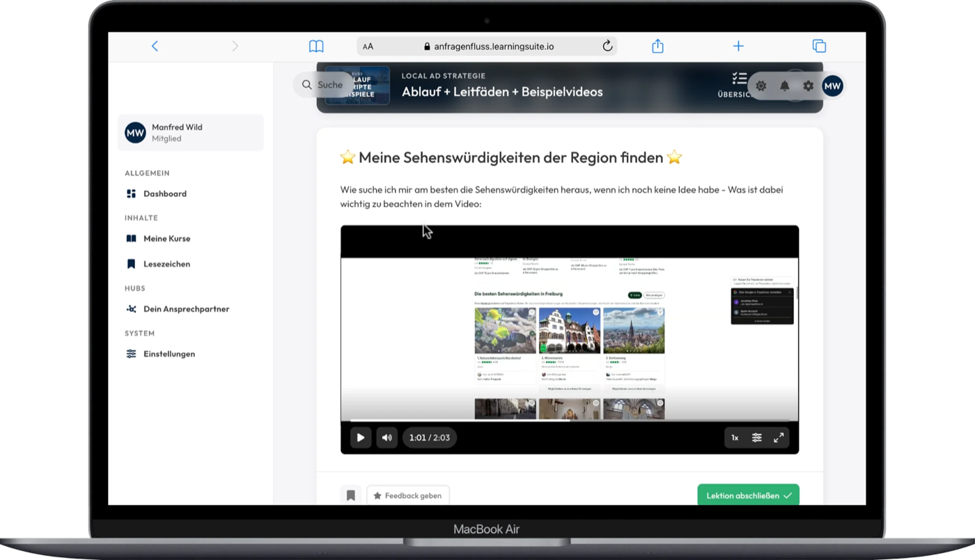Click the Suche search field
The width and height of the screenshot is (975, 560).
pos(324,85)
